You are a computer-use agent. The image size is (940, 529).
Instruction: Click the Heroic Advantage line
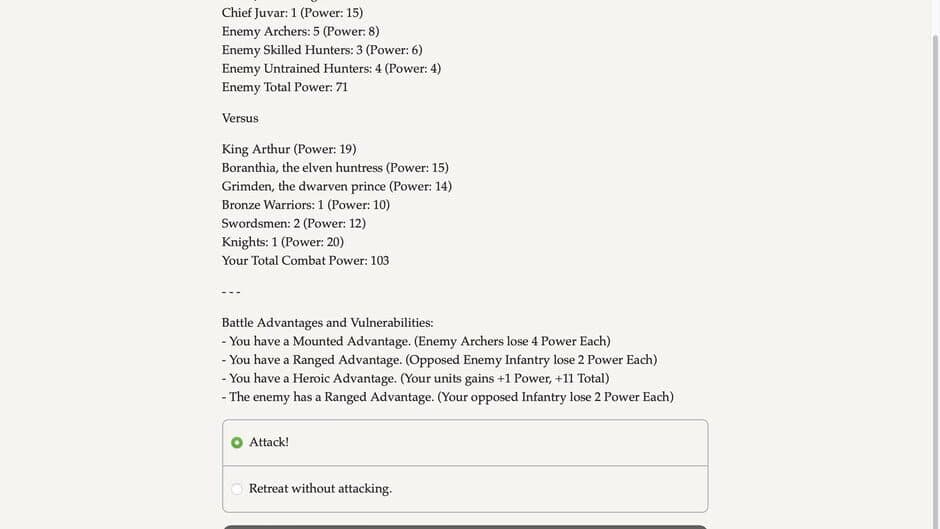click(415, 379)
